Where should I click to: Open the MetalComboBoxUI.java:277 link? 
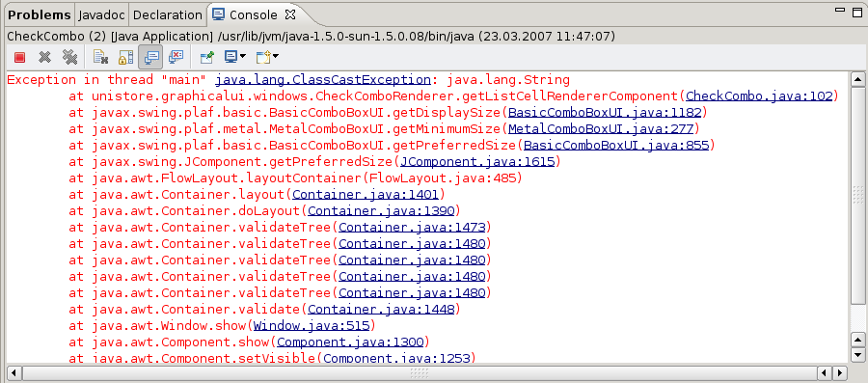tap(601, 129)
